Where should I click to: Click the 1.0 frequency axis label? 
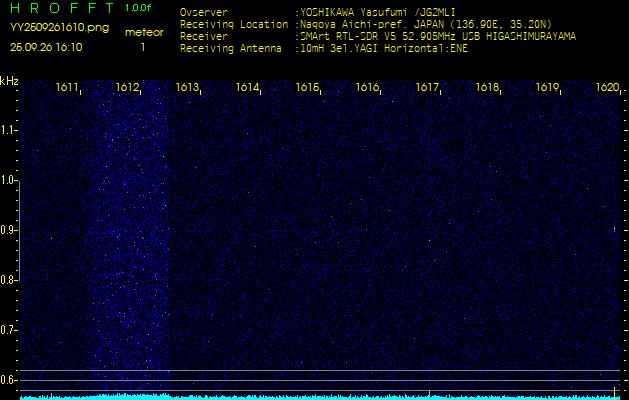[9, 180]
